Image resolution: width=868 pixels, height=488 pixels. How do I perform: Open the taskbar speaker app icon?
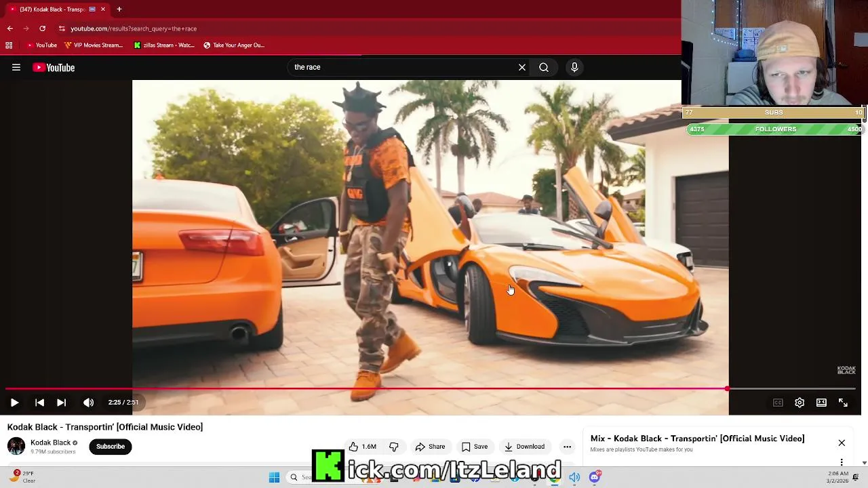point(574,477)
